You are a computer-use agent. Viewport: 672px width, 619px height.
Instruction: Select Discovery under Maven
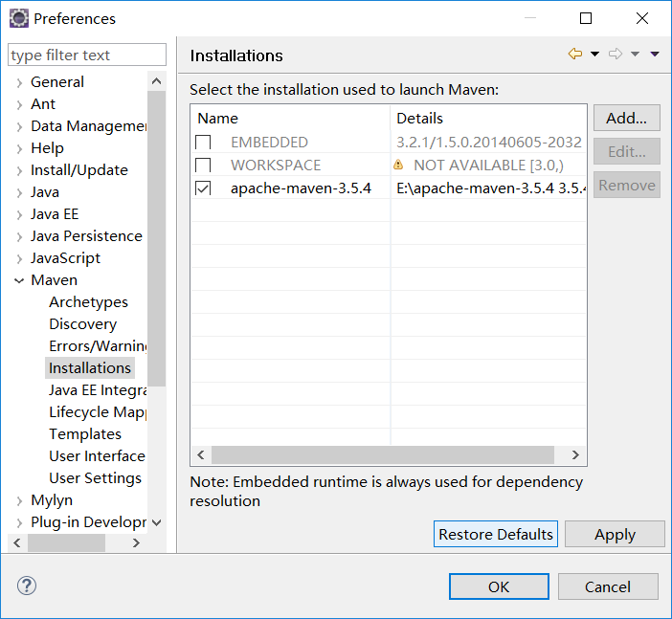[82, 324]
